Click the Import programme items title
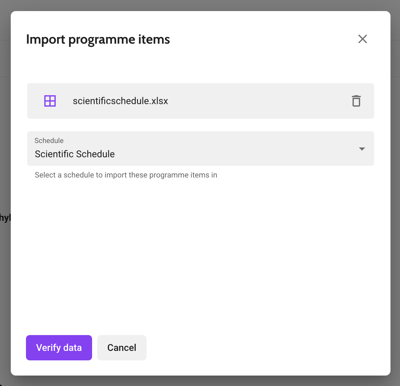 (98, 39)
